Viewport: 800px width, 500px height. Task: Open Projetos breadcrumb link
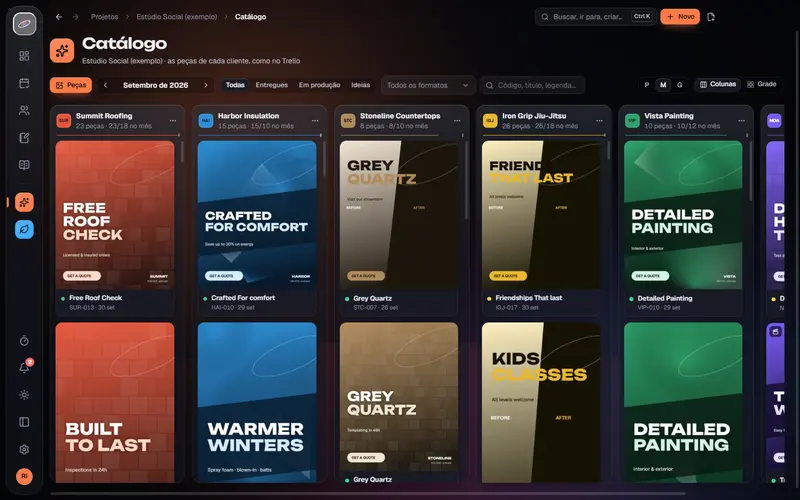pos(105,17)
